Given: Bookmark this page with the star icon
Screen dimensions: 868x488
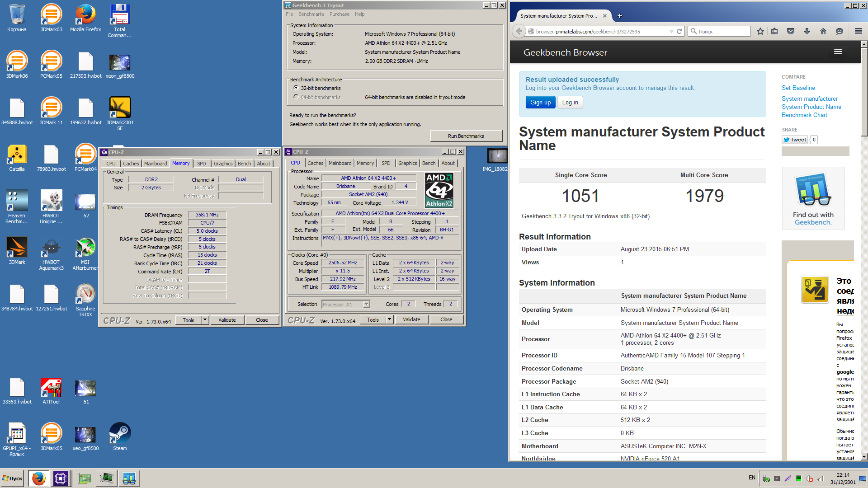Looking at the screenshot, I should [760, 31].
